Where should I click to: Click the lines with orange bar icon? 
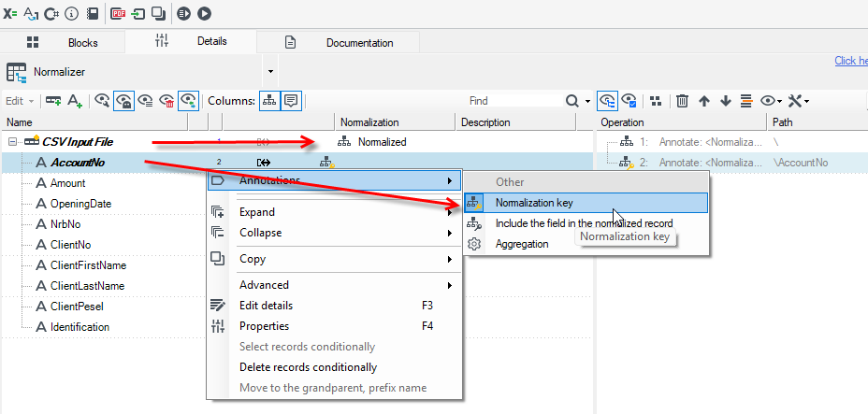746,101
